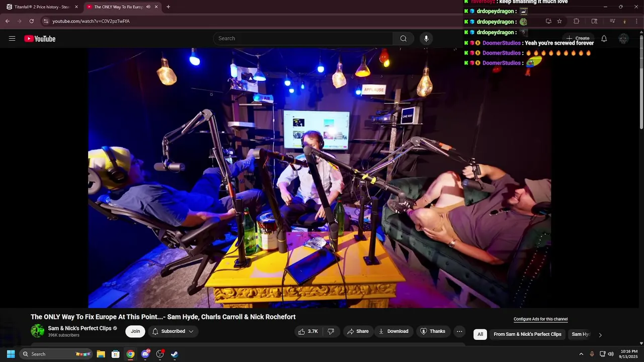This screenshot has width=644, height=362.
Task: Open Create dropdown button
Action: (578, 39)
